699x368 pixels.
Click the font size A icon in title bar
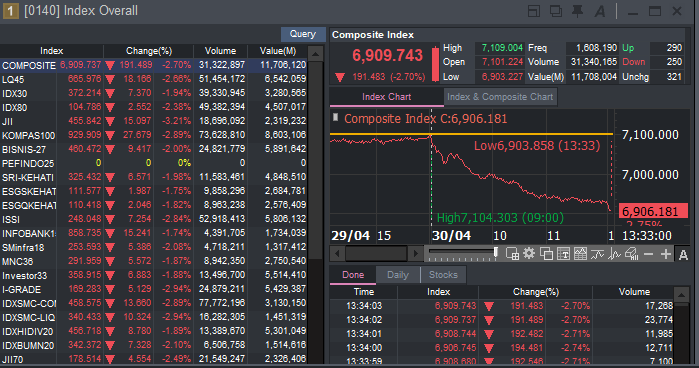[600, 11]
